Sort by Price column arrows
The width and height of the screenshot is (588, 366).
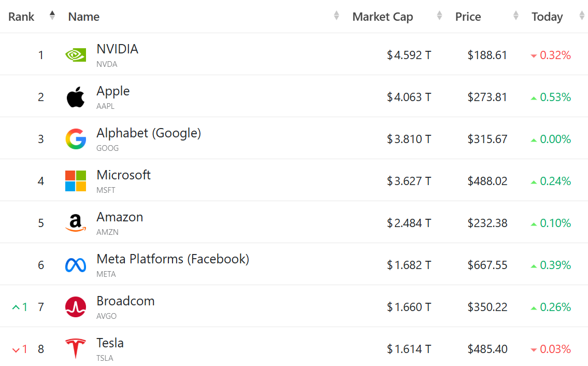(515, 16)
